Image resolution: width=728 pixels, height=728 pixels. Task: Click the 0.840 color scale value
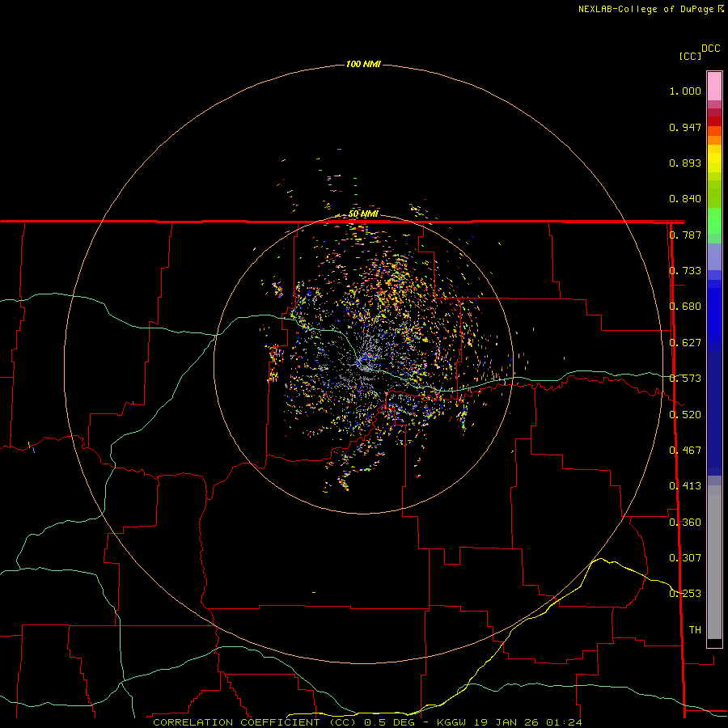(x=685, y=199)
